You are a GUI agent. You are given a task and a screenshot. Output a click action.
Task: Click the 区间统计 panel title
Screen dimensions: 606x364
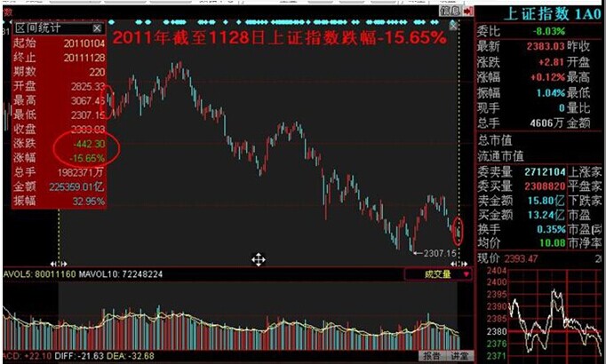pos(38,28)
